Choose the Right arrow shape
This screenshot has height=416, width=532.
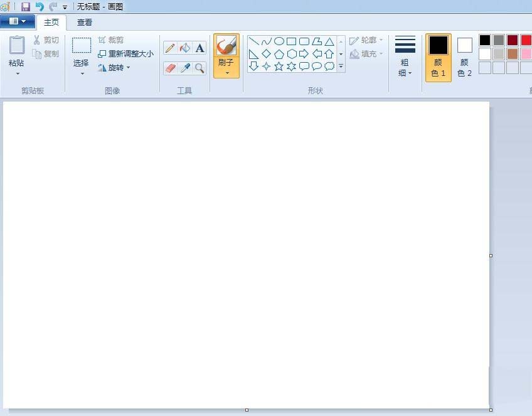(x=304, y=54)
